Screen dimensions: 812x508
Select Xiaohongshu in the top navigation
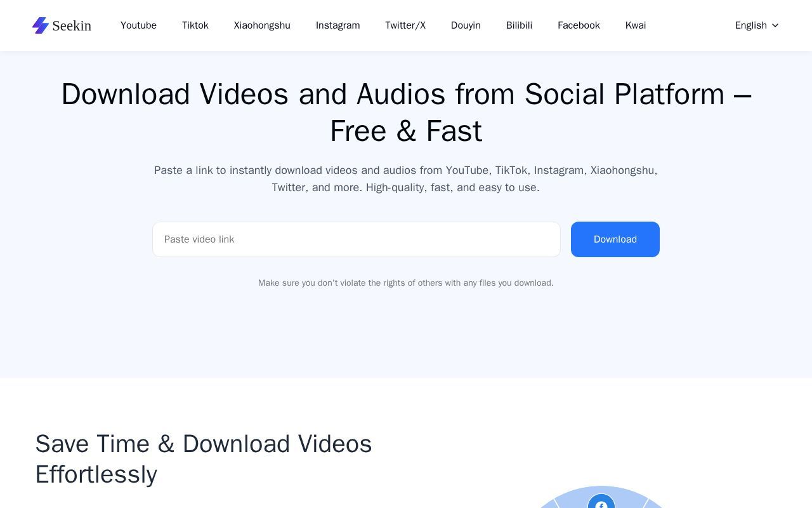(262, 25)
